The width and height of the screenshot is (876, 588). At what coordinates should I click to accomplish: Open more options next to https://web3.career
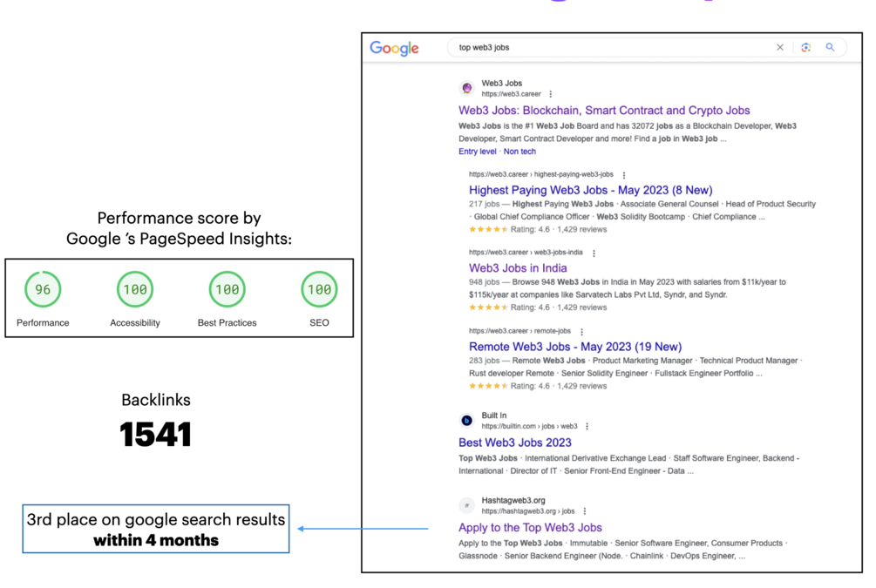(550, 94)
